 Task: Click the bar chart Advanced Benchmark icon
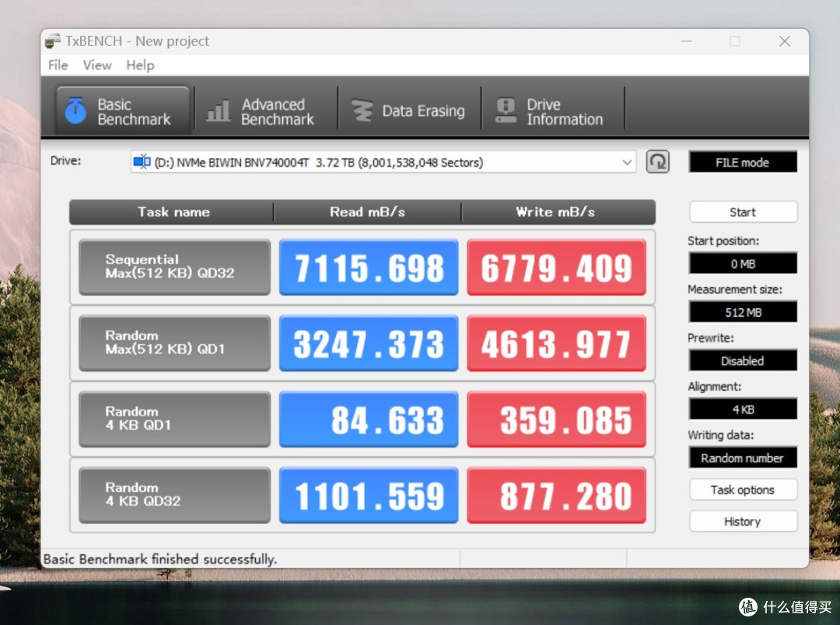[219, 111]
